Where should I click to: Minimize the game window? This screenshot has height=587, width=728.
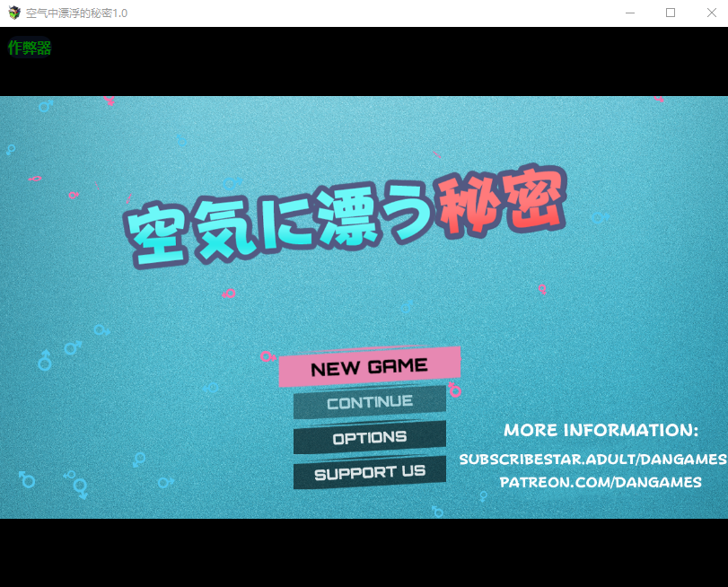click(629, 13)
